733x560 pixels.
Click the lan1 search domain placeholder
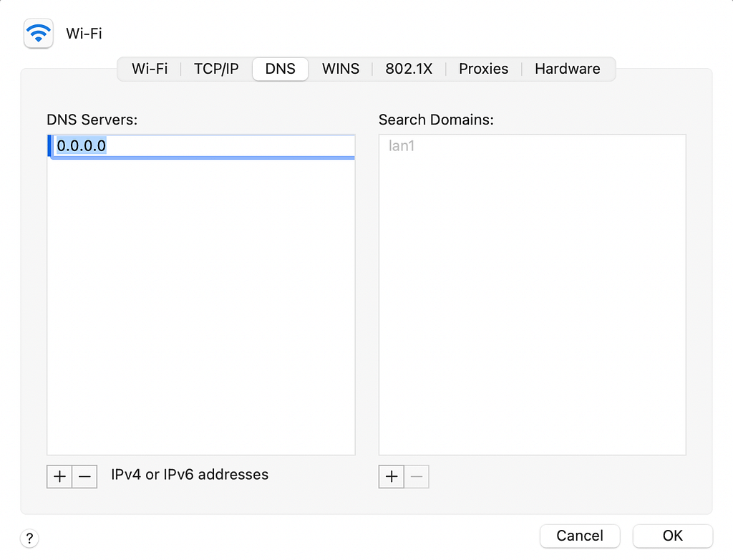(402, 145)
